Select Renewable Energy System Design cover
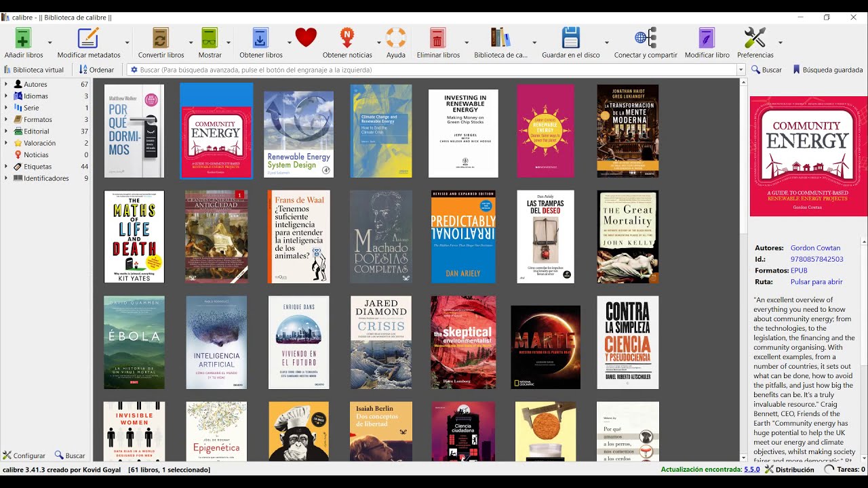 click(298, 134)
